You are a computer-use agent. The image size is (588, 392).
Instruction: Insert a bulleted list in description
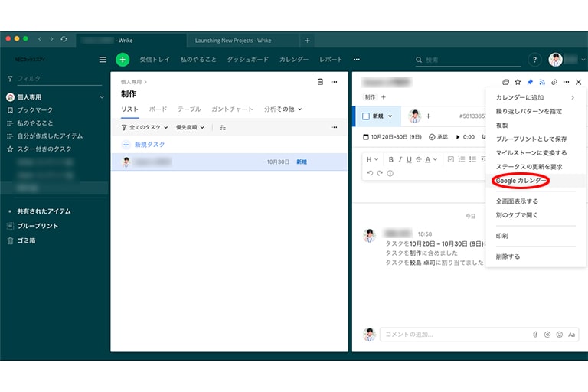(x=472, y=159)
